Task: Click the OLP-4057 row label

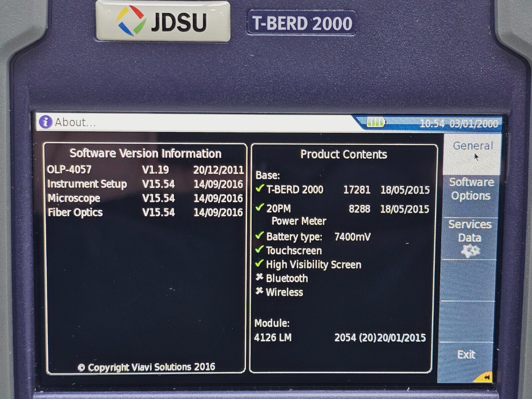Action: coord(69,170)
